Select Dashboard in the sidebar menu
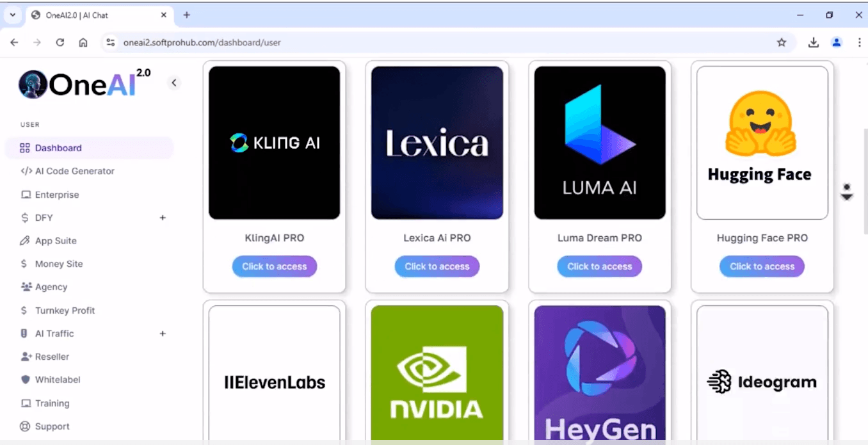The width and height of the screenshot is (868, 445). (90, 148)
